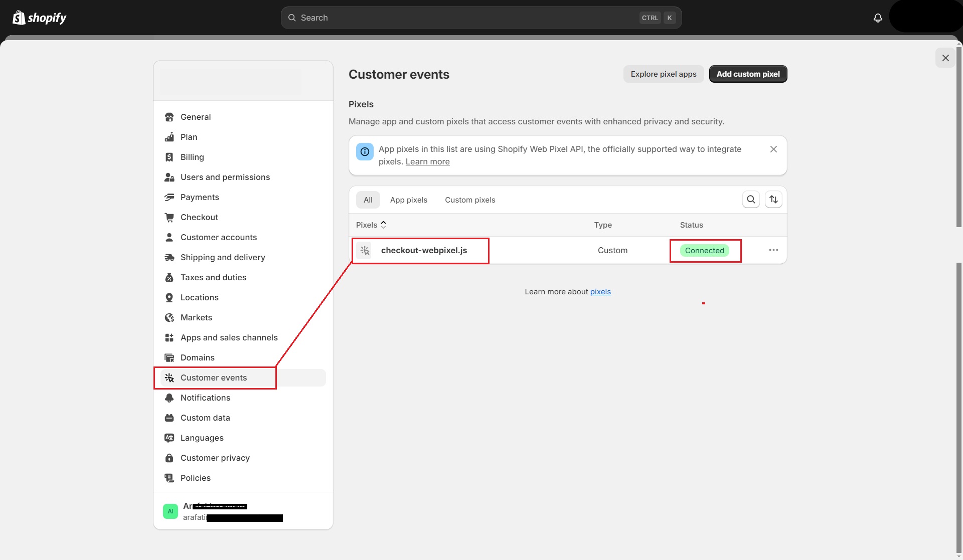Open Apps and sales channels
The height and width of the screenshot is (560, 963).
tap(243, 337)
